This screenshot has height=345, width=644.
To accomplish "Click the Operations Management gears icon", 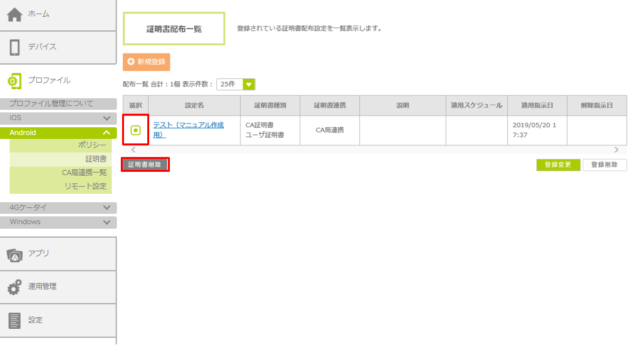I will [x=14, y=287].
